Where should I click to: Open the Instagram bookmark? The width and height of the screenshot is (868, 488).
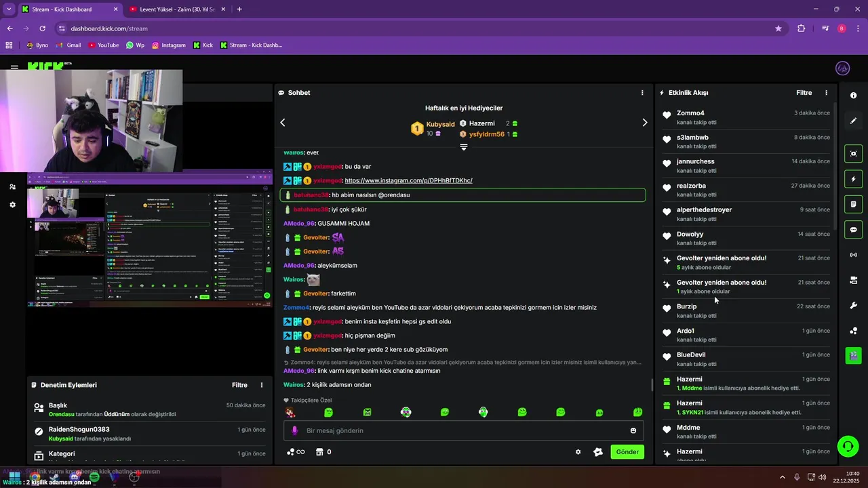tap(169, 45)
